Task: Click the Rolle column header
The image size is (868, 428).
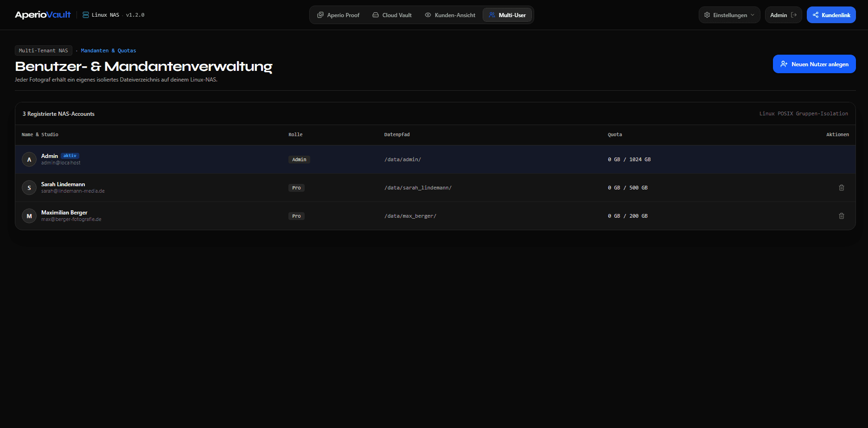Action: (x=295, y=134)
